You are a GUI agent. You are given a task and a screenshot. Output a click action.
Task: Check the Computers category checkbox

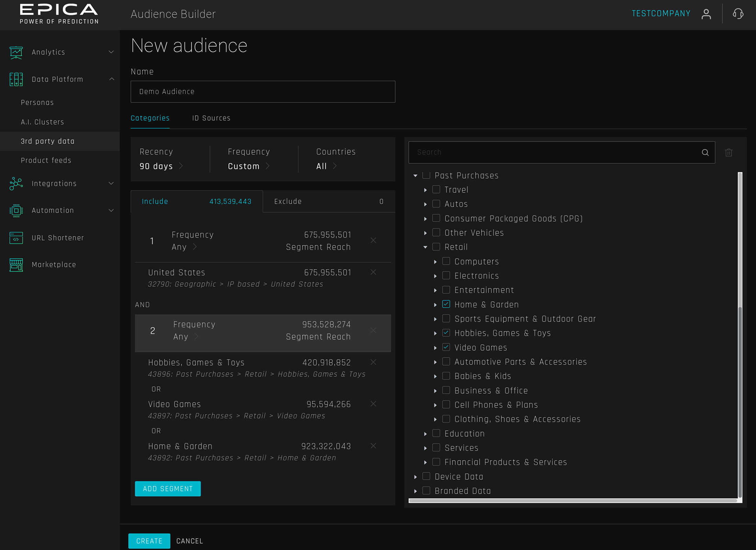446,261
